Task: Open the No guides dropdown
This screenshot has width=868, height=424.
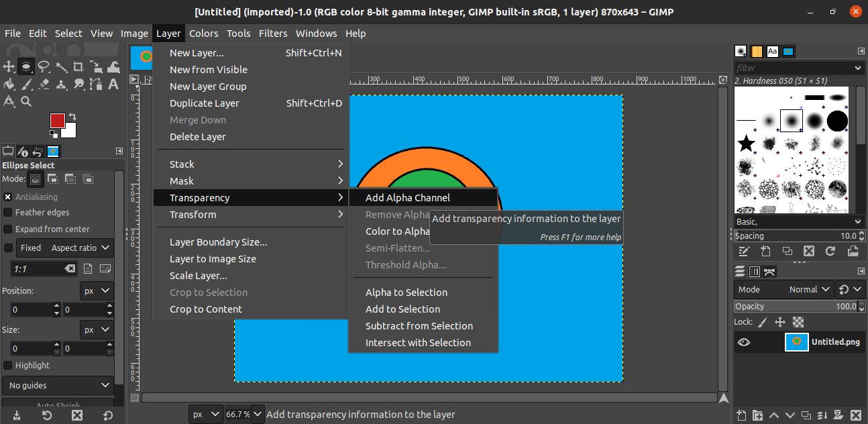Action: (58, 385)
